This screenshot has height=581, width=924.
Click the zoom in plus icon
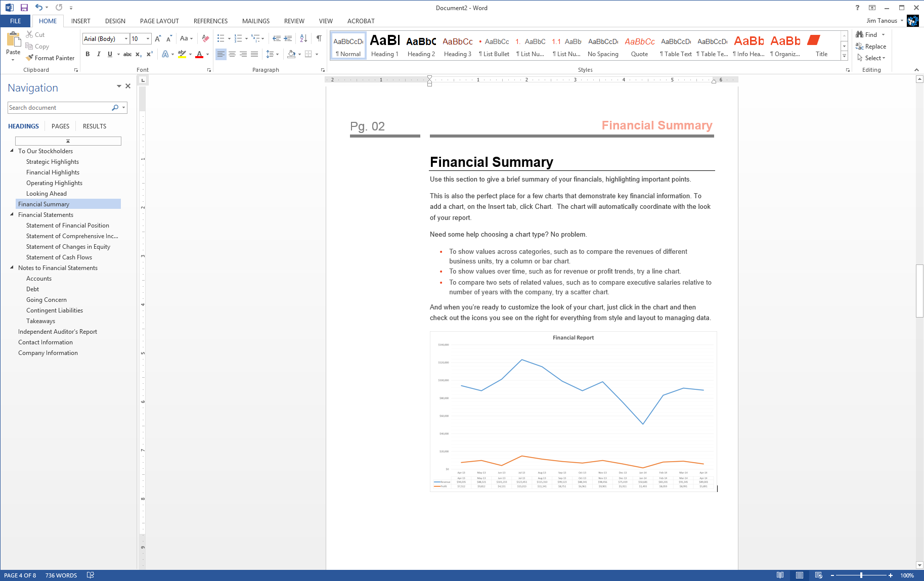891,575
